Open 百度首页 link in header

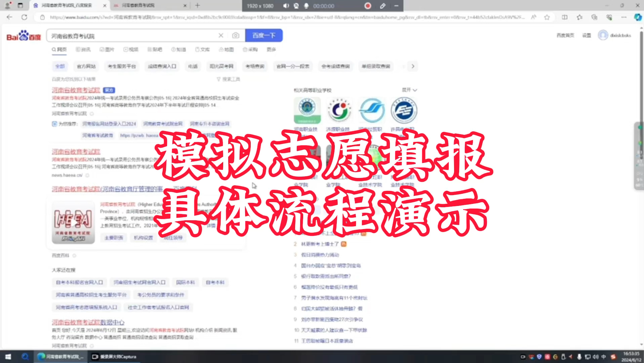pos(565,35)
